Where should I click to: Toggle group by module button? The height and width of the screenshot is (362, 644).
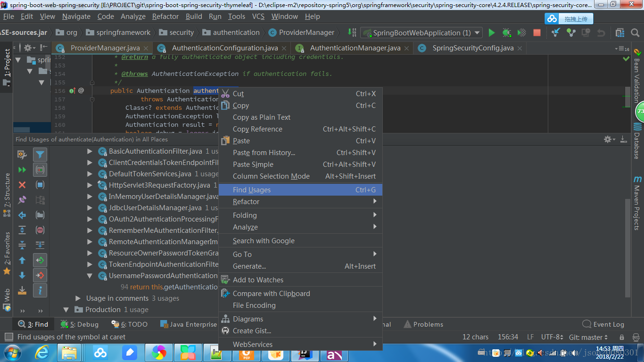click(40, 185)
